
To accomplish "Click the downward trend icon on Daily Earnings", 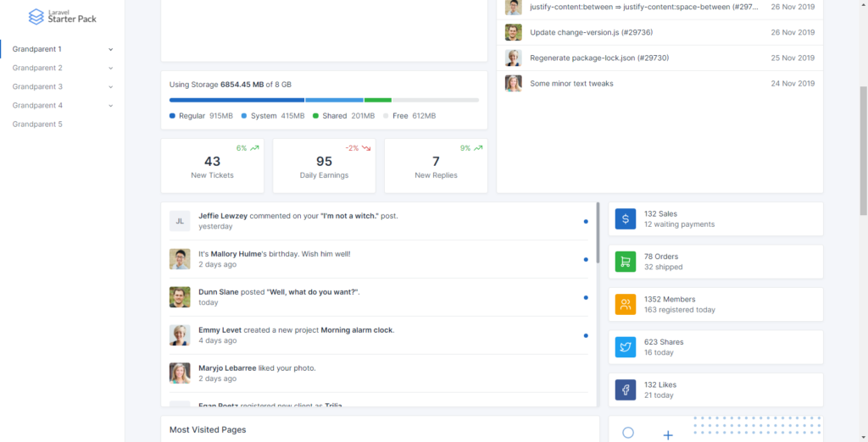I will (366, 148).
